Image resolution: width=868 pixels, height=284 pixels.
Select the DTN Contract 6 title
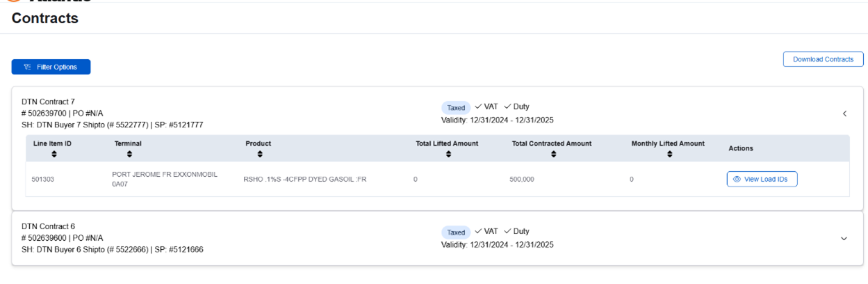pos(48,226)
